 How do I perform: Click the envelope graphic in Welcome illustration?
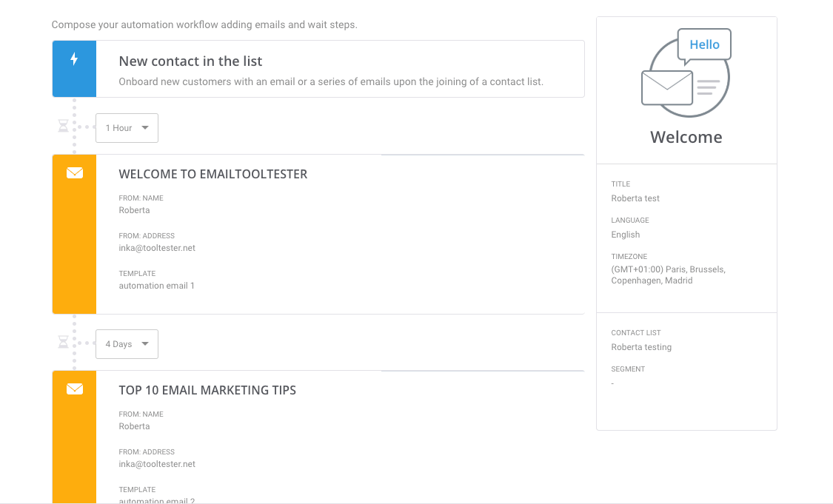point(666,87)
